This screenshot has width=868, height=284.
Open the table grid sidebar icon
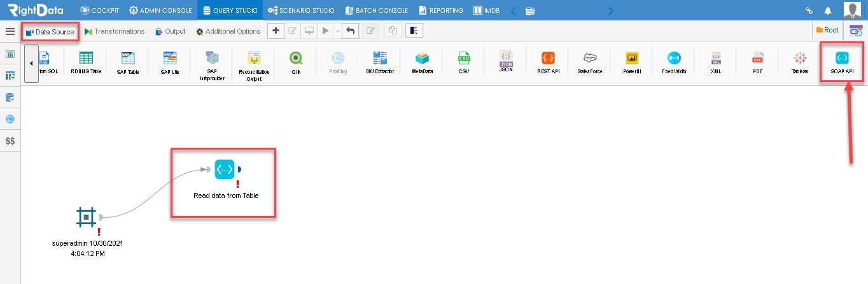click(10, 54)
